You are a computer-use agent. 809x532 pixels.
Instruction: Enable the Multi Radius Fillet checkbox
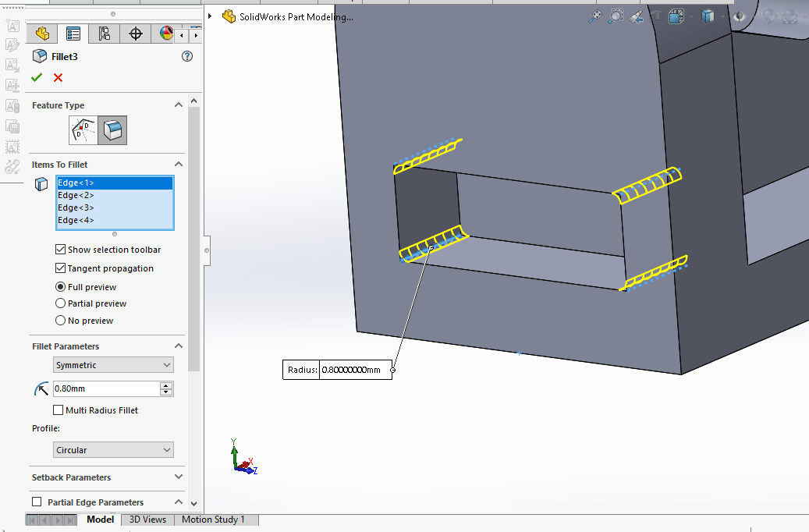click(59, 410)
